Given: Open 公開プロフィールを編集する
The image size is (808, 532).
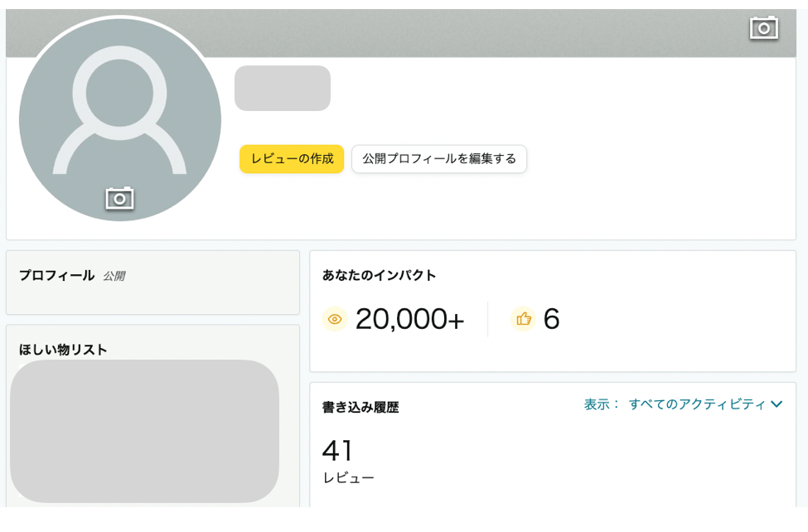Looking at the screenshot, I should click(x=438, y=159).
